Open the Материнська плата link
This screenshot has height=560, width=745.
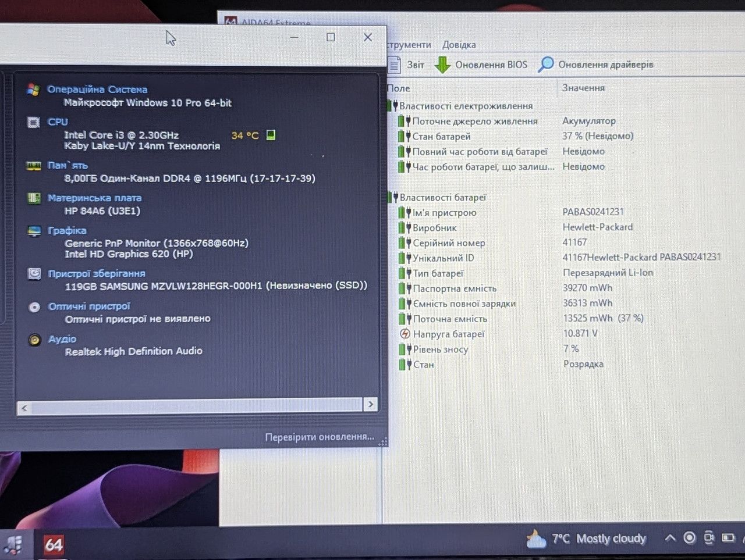tap(94, 198)
